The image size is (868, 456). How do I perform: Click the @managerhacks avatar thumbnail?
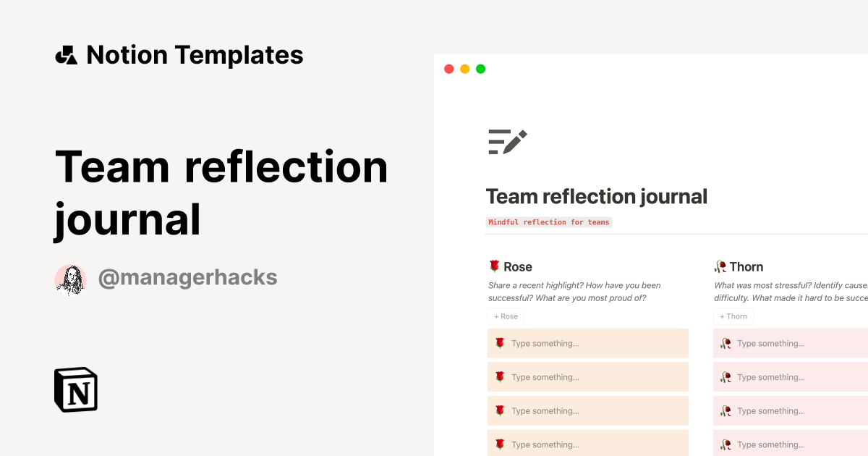(x=70, y=277)
